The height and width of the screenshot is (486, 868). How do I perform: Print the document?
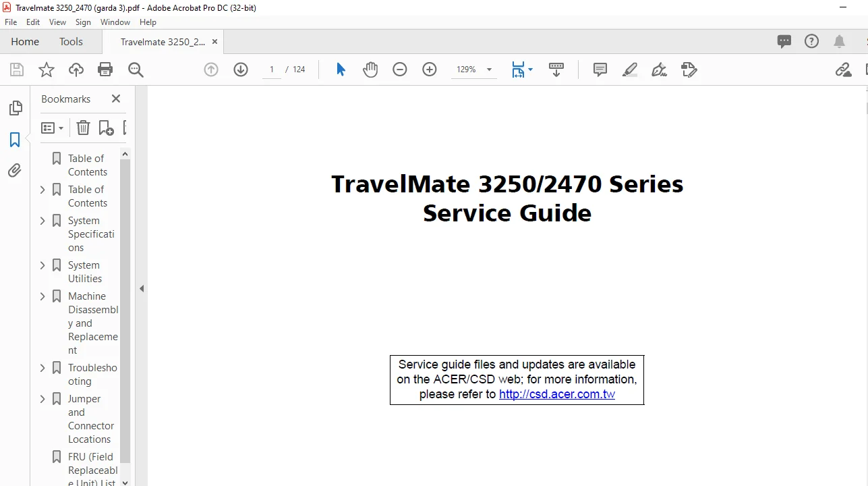click(x=105, y=70)
